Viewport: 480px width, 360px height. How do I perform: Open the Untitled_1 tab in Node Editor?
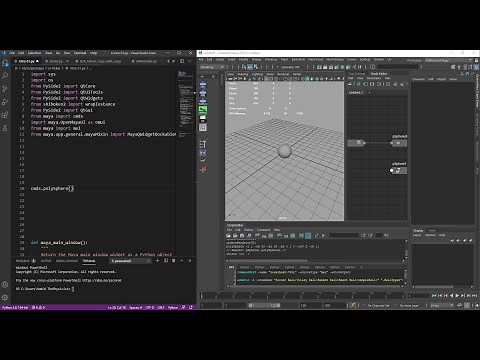356,92
